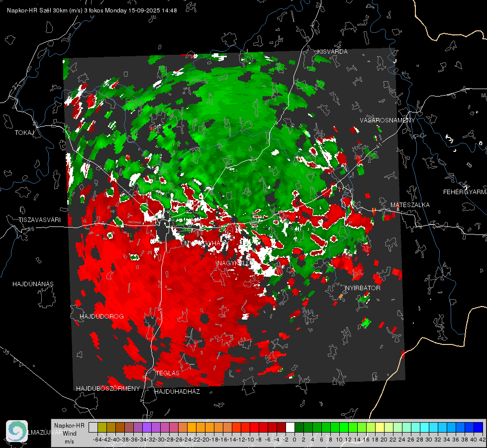Pick the dark red swatch between -4 and -2
The height and width of the screenshot is (448, 487).
point(281,427)
